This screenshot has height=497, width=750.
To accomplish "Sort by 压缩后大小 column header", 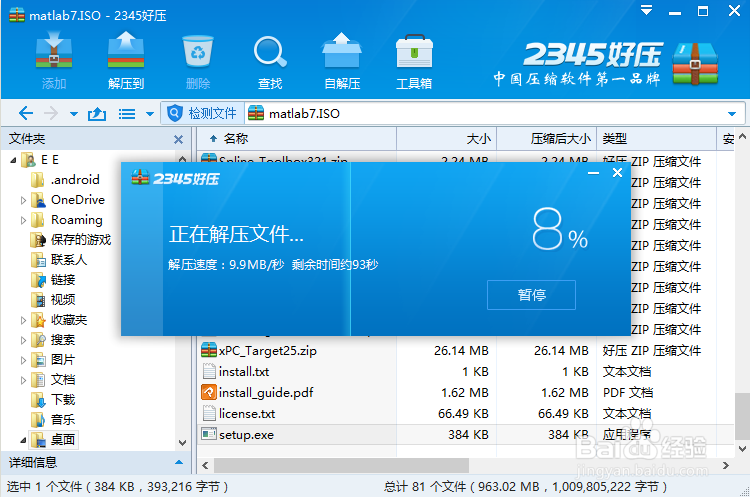I will pos(547,139).
